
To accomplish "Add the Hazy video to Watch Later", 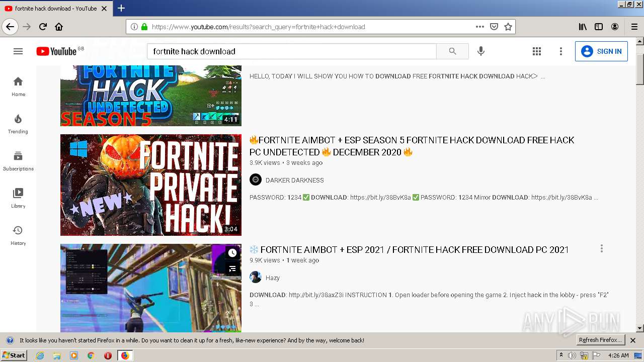I will (x=232, y=253).
